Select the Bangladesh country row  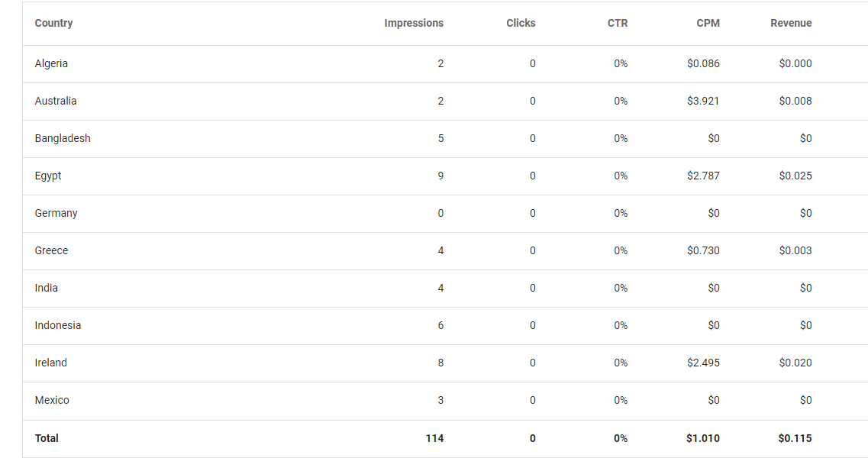[445, 139]
